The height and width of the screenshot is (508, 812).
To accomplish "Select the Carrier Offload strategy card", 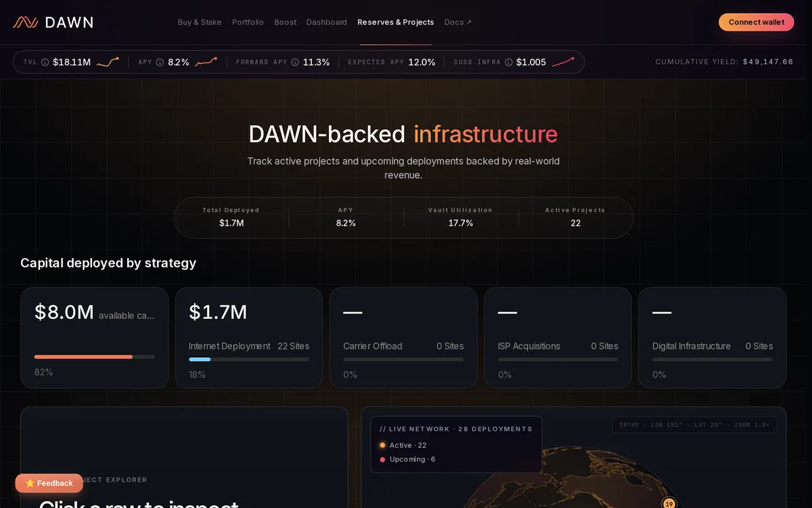I will (x=403, y=338).
